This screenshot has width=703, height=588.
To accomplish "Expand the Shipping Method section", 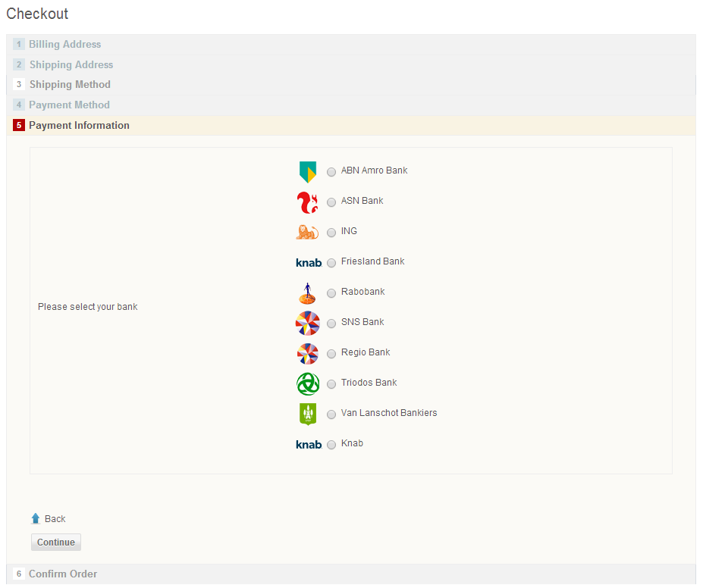I will [x=69, y=85].
